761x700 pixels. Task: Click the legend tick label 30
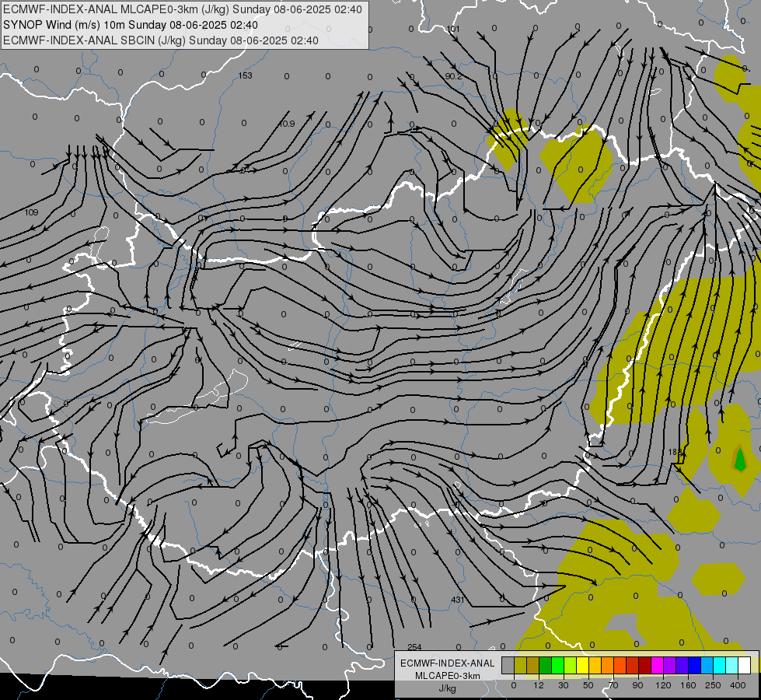[564, 685]
